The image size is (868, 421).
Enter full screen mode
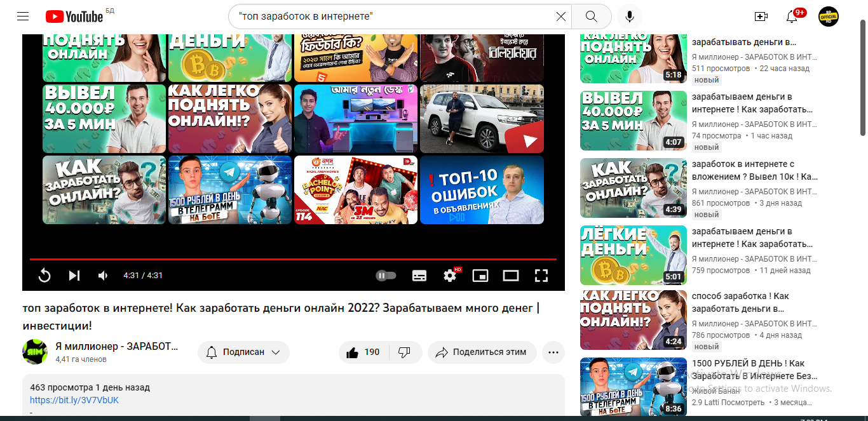541,276
